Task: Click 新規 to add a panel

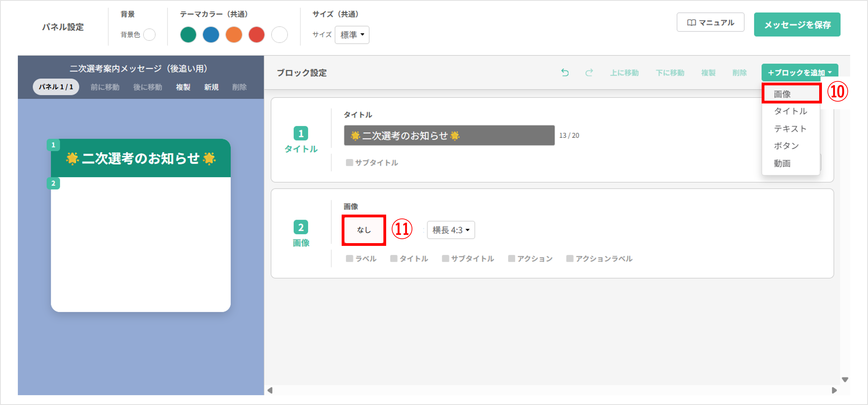Action: (x=211, y=87)
